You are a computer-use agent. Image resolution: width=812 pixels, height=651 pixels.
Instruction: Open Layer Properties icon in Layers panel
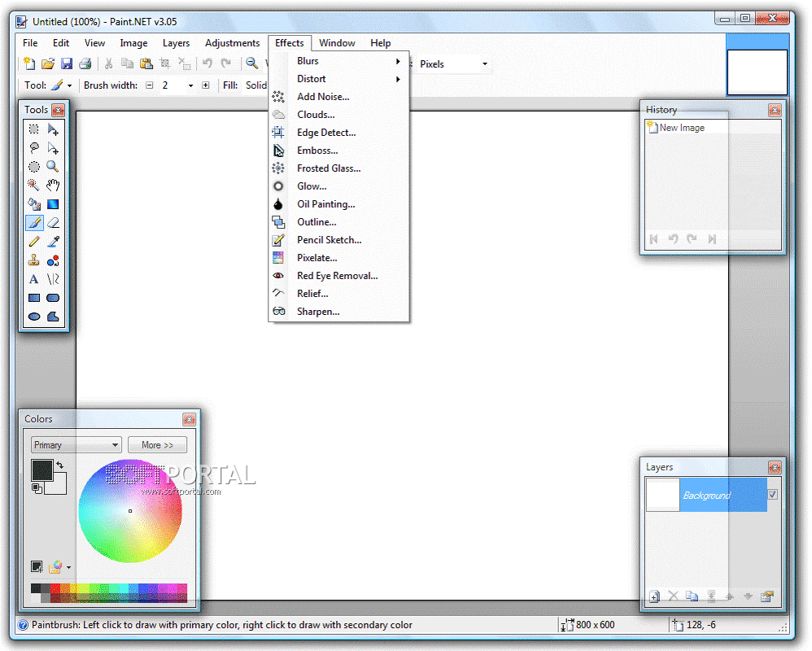tap(767, 596)
